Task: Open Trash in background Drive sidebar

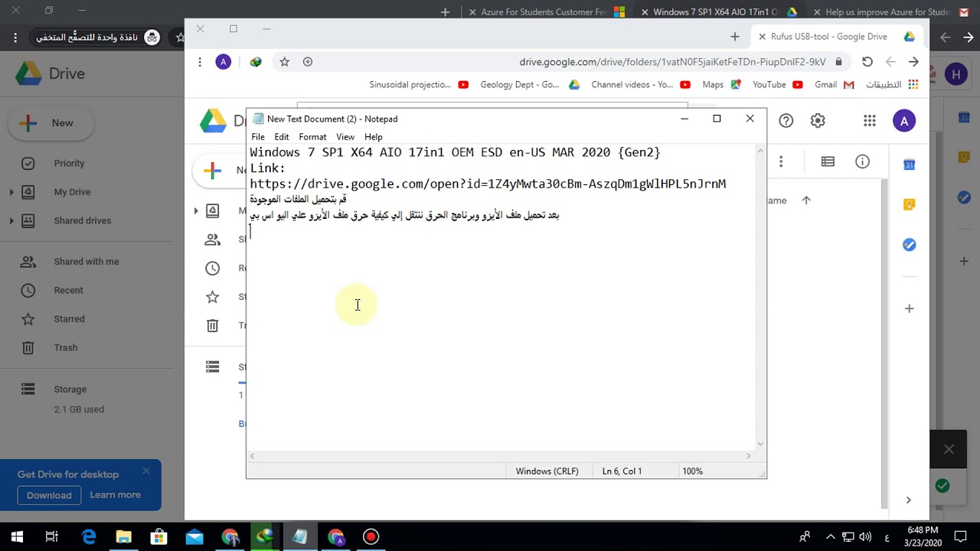Action: click(65, 347)
